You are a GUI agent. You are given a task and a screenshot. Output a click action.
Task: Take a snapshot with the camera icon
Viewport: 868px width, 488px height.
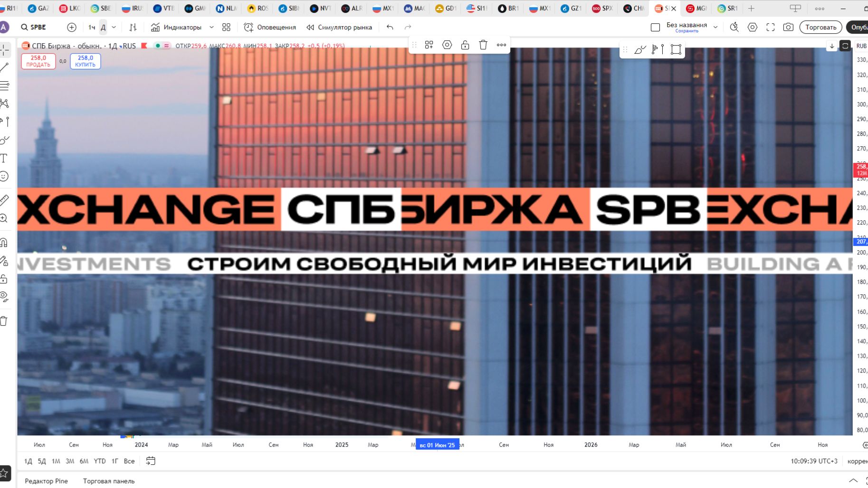click(x=788, y=27)
